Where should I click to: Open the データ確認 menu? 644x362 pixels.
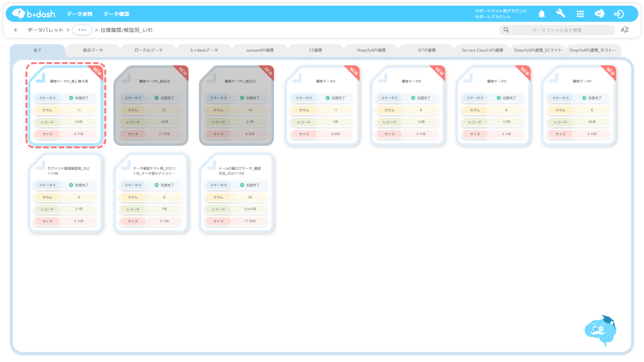point(116,14)
